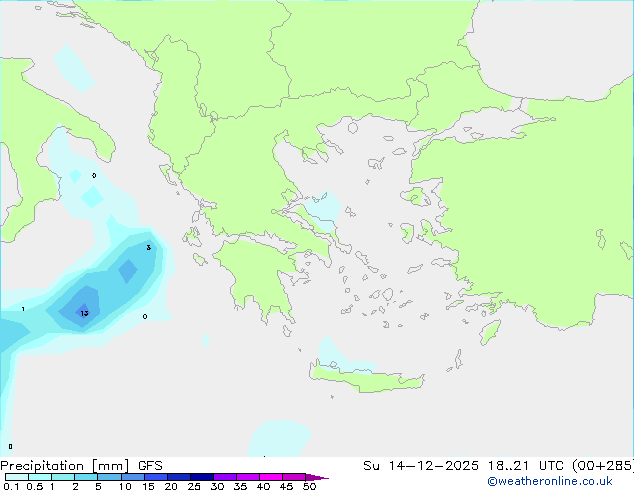The image size is (634, 490).
Task: Click the "13" precipitation value on the map
Action: coord(84,313)
